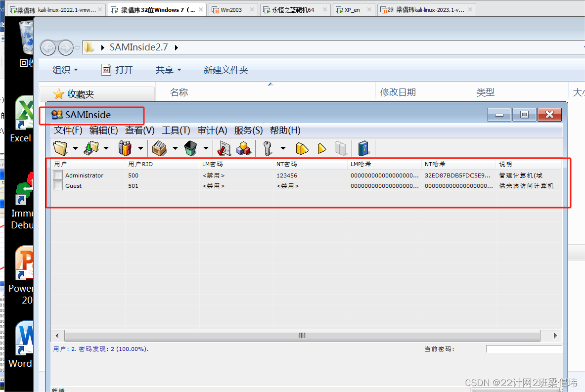Open the 编辑(E) menu
585x392 pixels.
pos(104,130)
